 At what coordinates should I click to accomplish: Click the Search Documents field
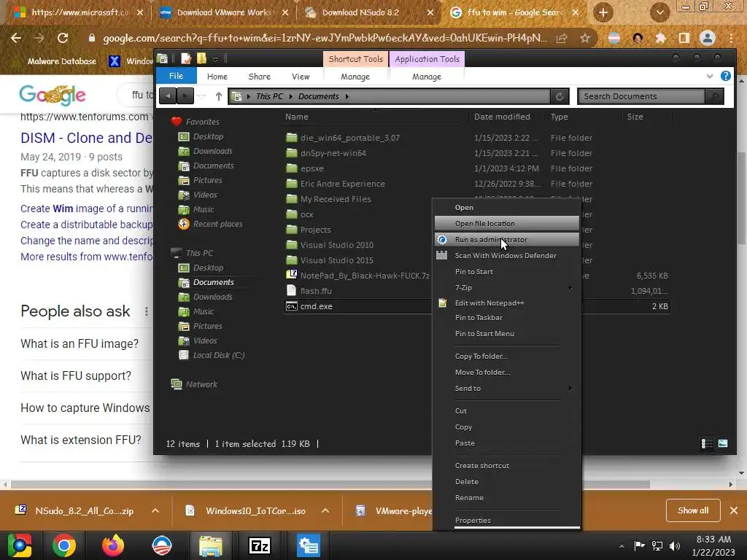640,97
